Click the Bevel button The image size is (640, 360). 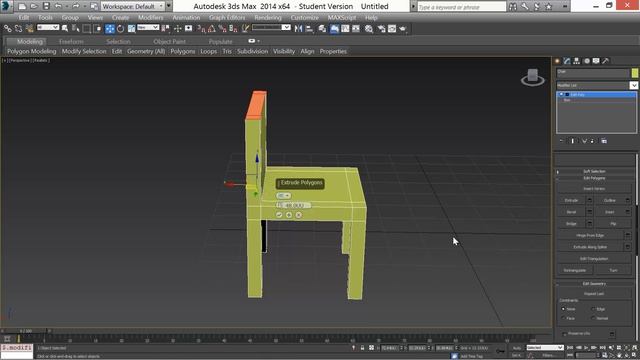[x=571, y=212]
